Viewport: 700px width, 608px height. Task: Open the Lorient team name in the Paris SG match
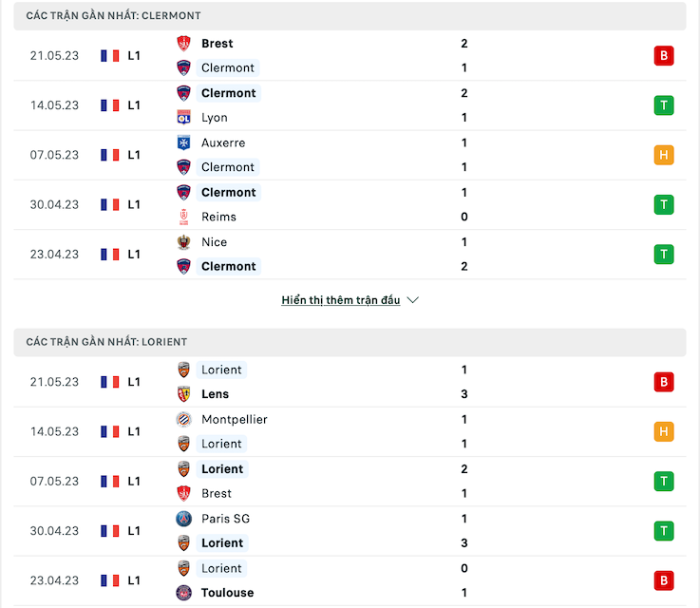pos(222,543)
